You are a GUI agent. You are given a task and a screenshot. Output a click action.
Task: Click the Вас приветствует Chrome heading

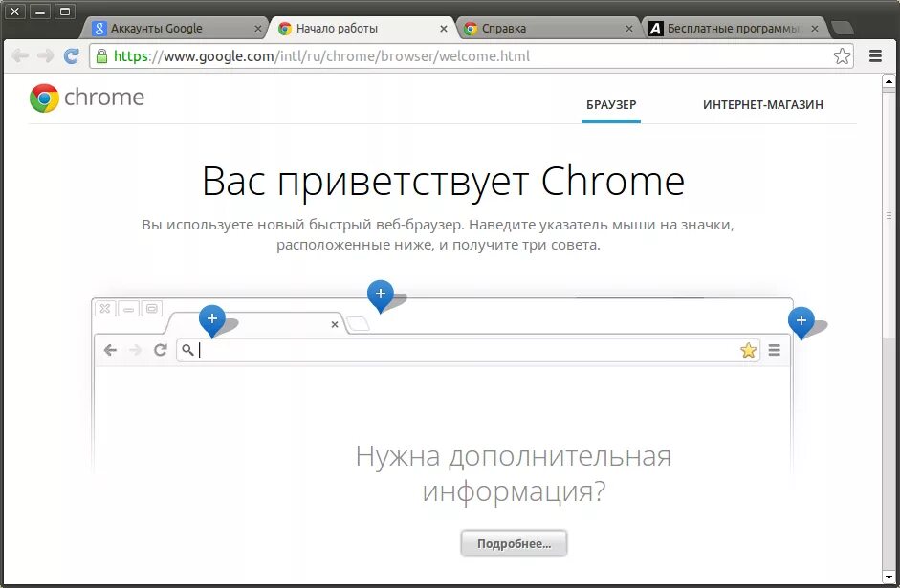[443, 182]
